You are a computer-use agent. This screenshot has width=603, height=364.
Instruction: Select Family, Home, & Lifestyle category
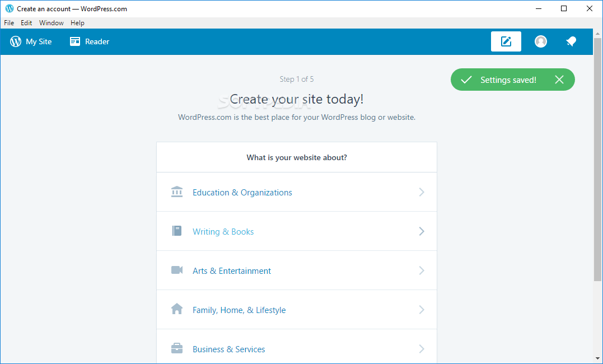click(x=297, y=310)
